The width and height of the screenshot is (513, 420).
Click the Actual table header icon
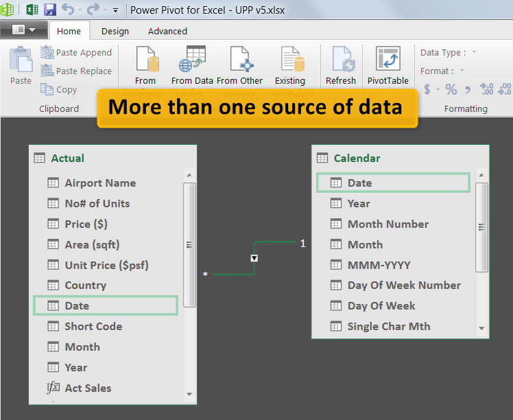40,158
